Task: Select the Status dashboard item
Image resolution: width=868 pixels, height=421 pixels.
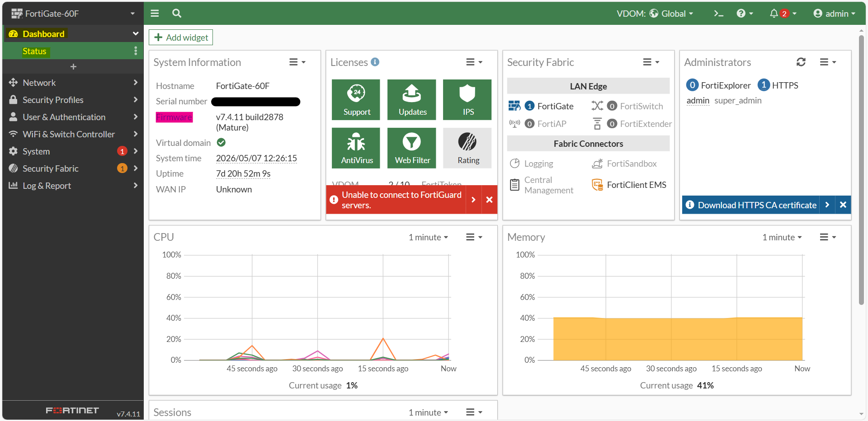Action: (x=73, y=51)
